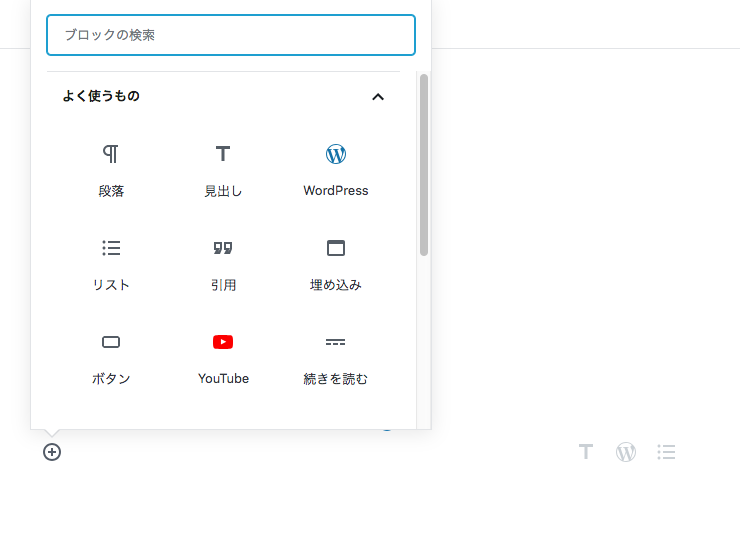Insert the red YouTube block icon

(223, 342)
